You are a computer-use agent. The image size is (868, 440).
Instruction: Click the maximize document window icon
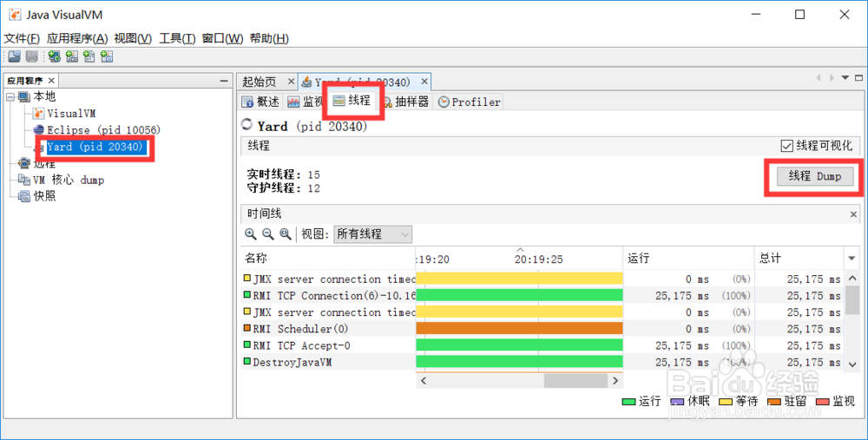pyautogui.click(x=858, y=78)
